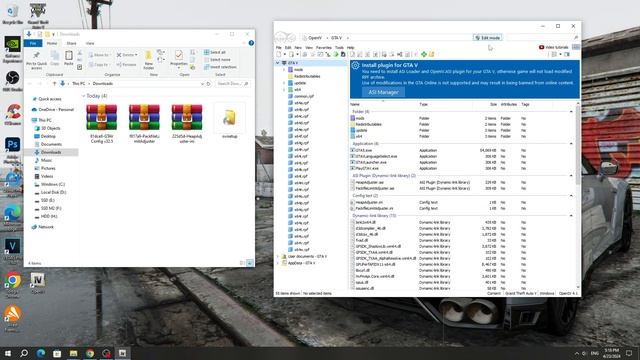Screen dimensions: 640x360
Task: Click the green arrow icon in OpenIV toolbar
Action: click(x=336, y=54)
